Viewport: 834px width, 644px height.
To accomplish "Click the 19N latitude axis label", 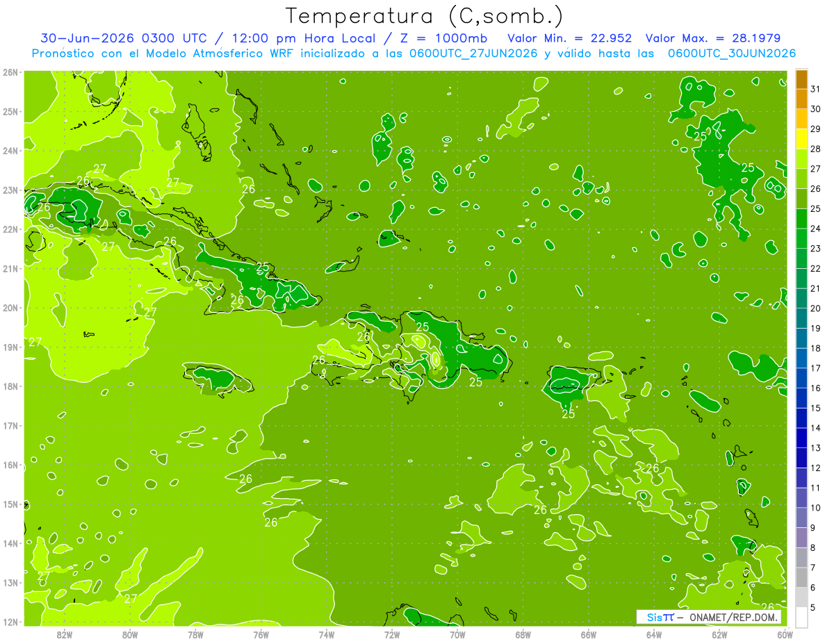I will 10,347.
